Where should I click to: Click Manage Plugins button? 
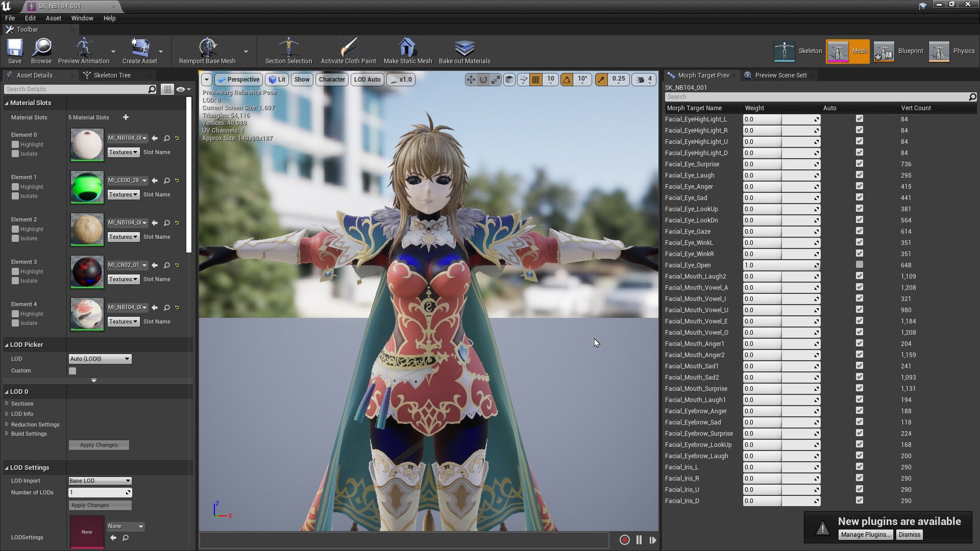866,534
